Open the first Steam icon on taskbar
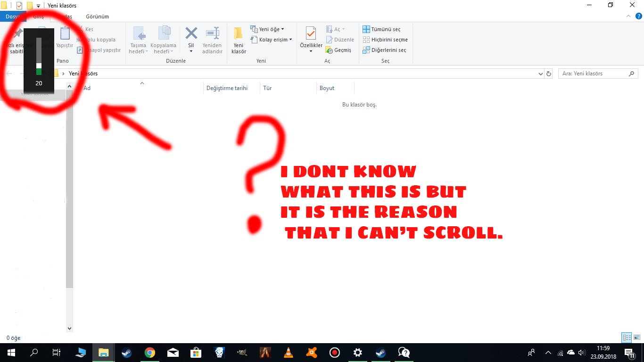644x362 pixels. coord(126,353)
